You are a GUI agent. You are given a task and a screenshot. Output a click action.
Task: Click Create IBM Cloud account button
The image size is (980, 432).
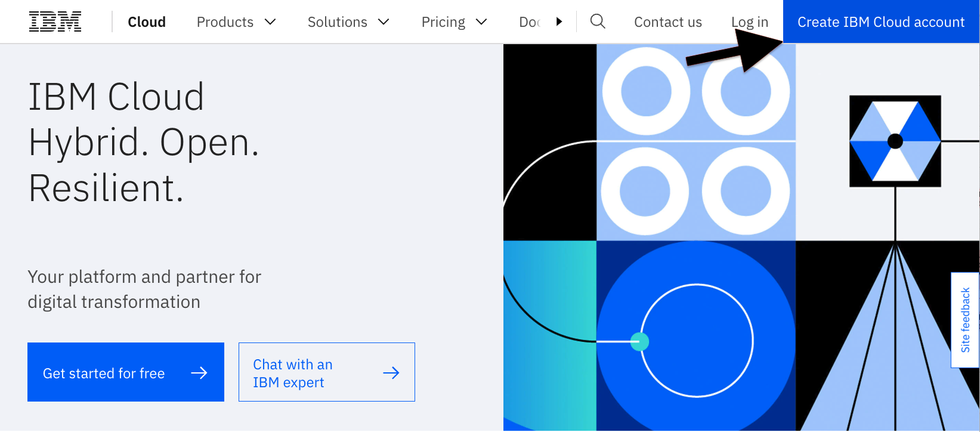[x=881, y=21]
